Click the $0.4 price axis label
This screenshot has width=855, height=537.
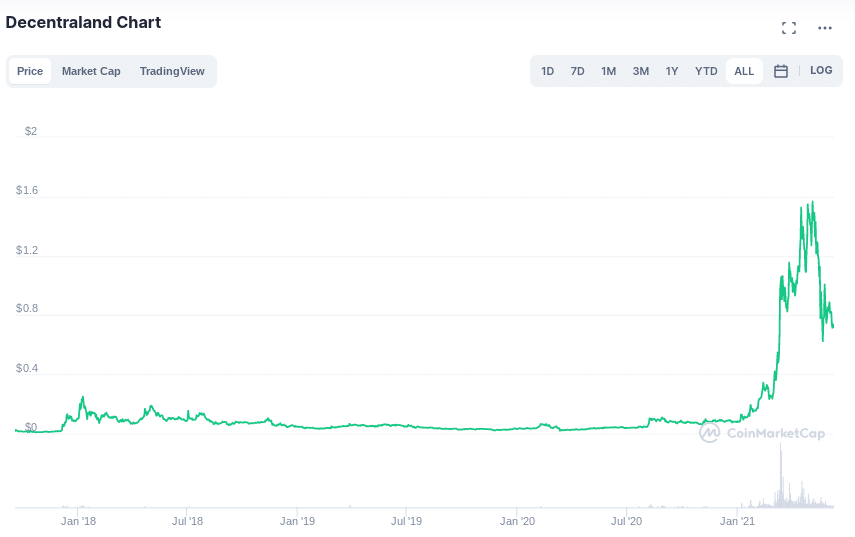click(x=27, y=369)
